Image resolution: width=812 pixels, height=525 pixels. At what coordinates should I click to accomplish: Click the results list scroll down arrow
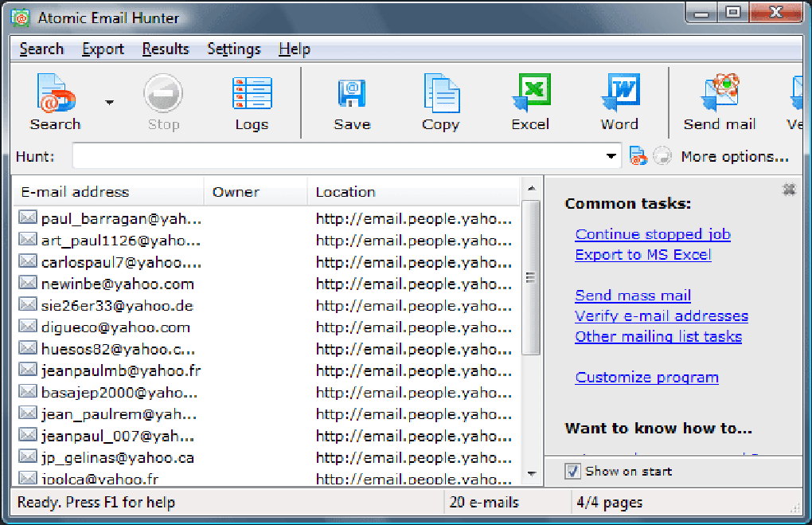531,473
